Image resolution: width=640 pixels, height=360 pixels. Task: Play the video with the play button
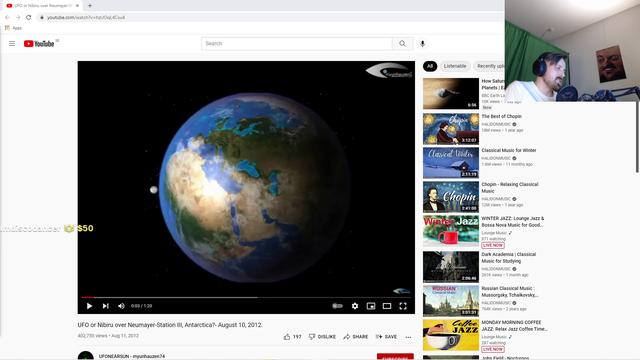click(x=89, y=306)
